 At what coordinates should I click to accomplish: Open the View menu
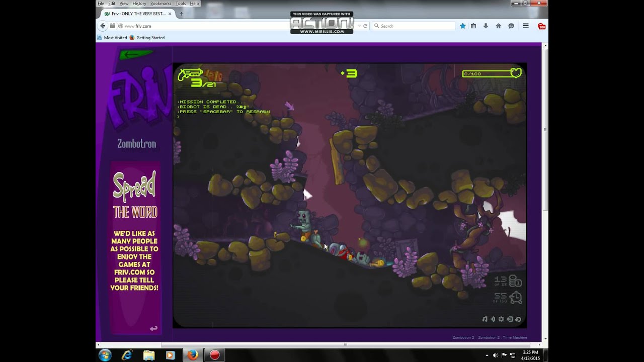124,4
